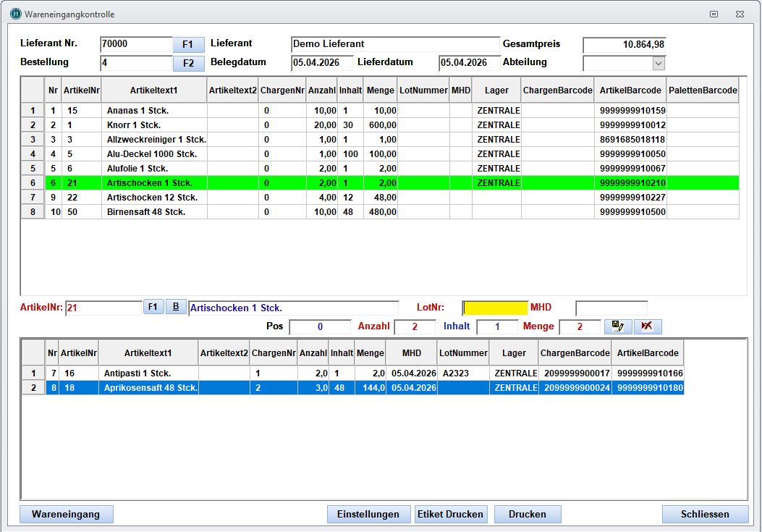
Task: Click the restore window icon in title bar
Action: click(714, 14)
